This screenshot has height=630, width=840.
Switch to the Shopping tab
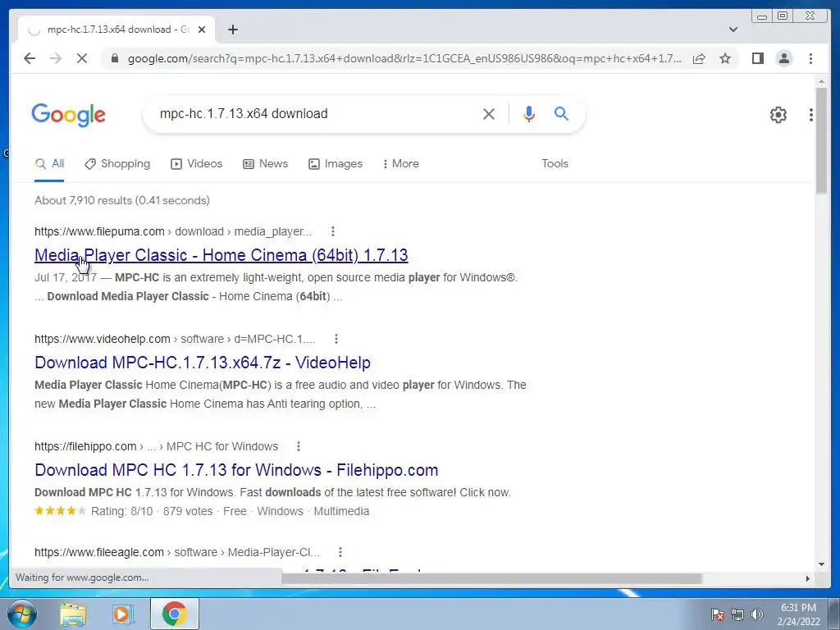[117, 164]
